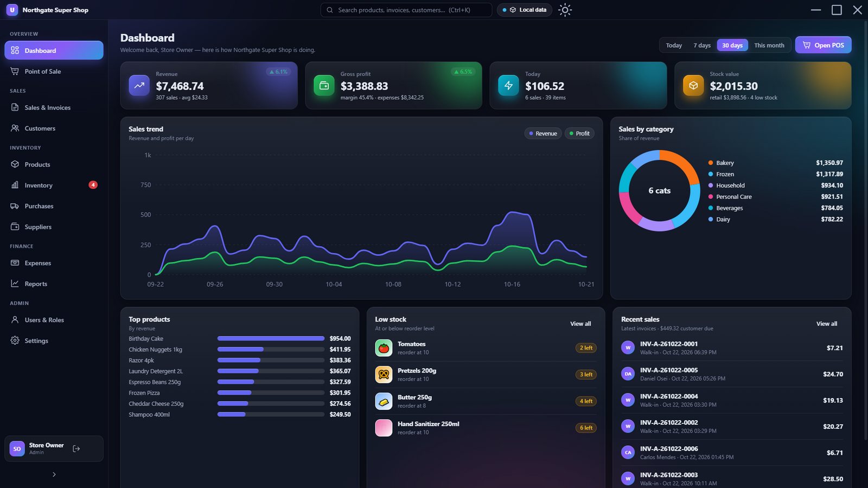Click the Butter 250g product thumbnail

[x=384, y=401]
